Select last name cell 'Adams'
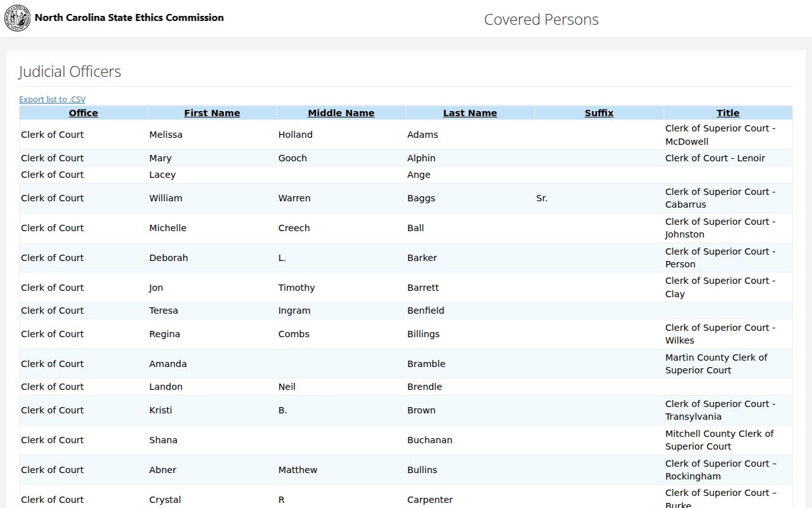 422,135
